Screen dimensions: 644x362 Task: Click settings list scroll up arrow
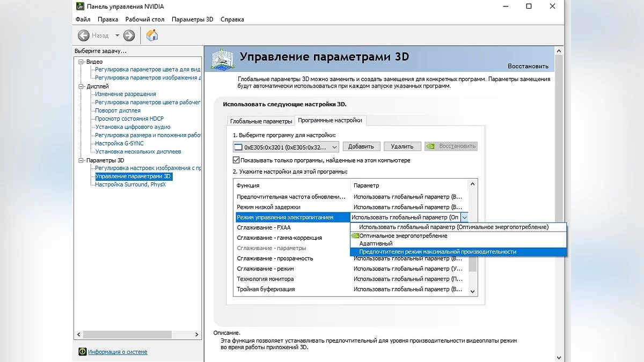473,185
